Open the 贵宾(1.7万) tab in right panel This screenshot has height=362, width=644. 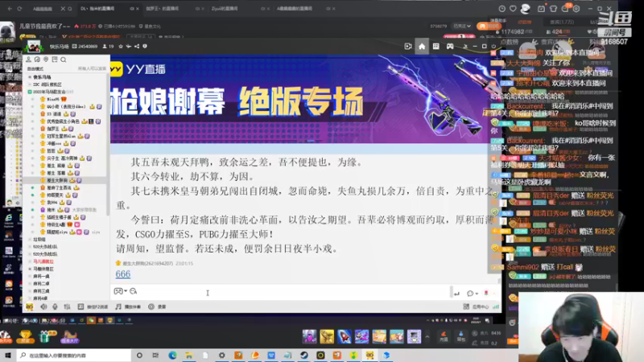click(562, 23)
